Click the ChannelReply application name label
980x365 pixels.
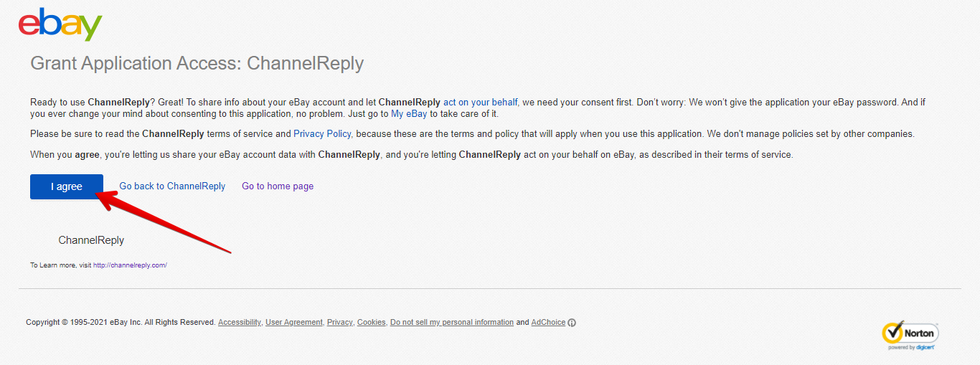point(91,240)
